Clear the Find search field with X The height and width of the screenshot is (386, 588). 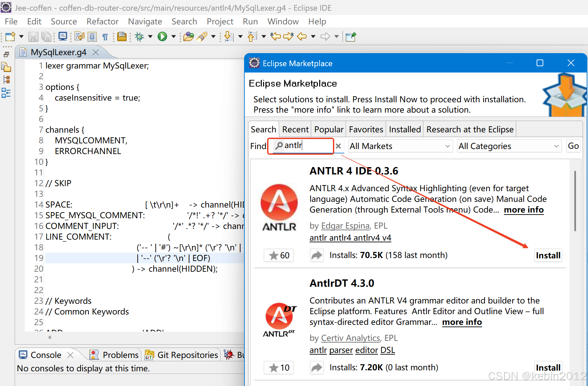(338, 146)
